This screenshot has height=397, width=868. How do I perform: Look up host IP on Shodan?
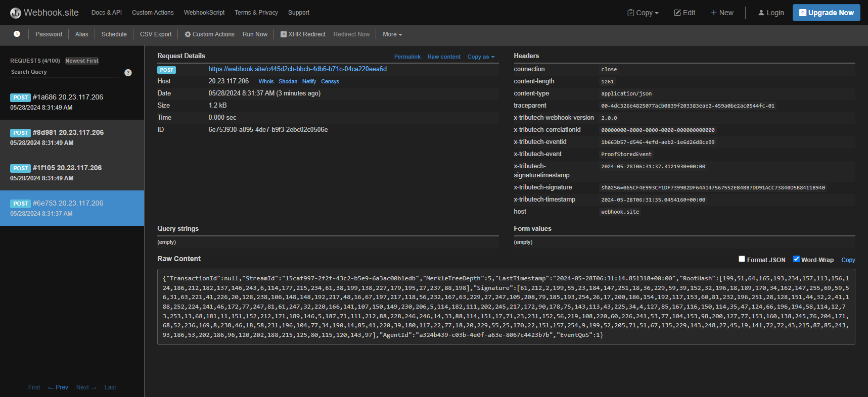(288, 81)
